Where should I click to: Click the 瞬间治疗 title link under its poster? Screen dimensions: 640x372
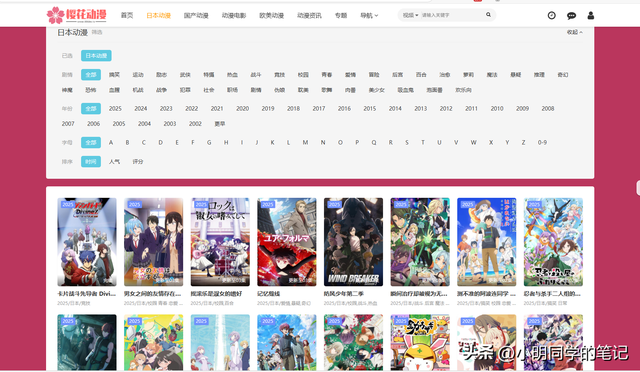[x=419, y=294]
